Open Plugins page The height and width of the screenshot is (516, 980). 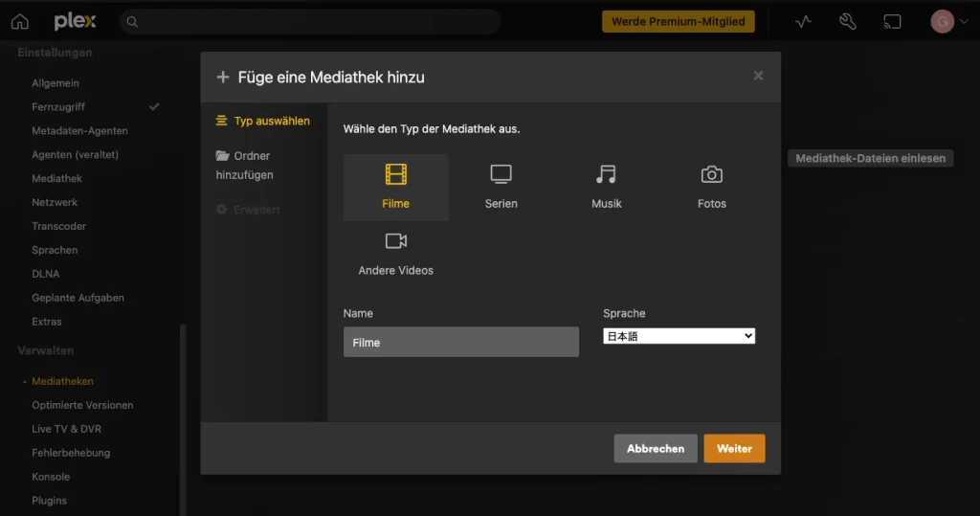[50, 501]
